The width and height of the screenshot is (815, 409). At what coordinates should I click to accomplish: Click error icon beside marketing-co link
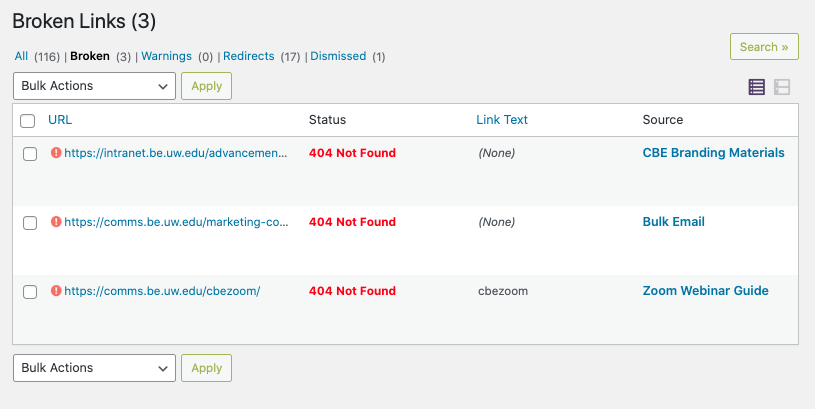coord(56,222)
